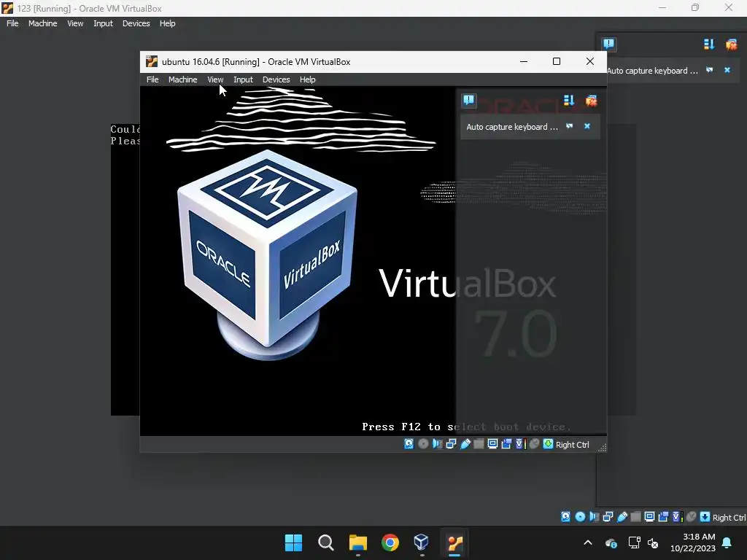The height and width of the screenshot is (560, 747).
Task: Click mouse integration indicator in 123 VM status bar
Action: [691, 517]
